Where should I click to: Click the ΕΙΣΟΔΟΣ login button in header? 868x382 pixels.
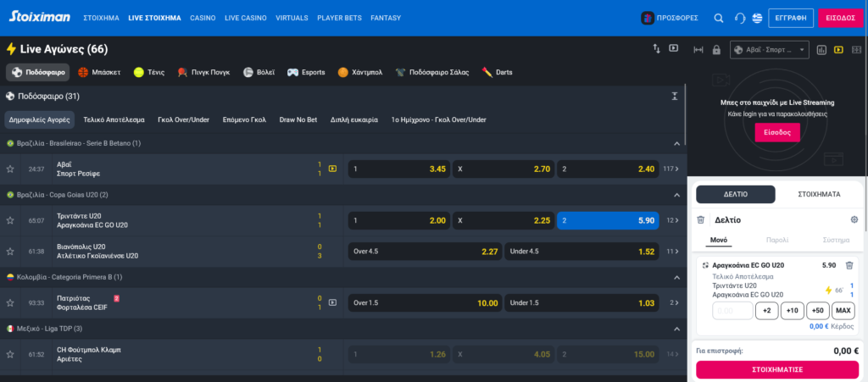840,19
